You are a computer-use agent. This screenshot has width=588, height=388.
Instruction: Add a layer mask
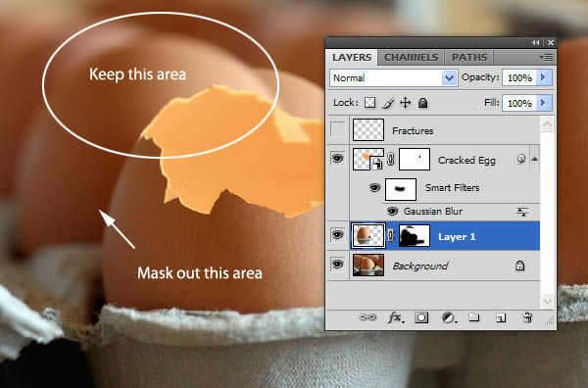pyautogui.click(x=421, y=317)
